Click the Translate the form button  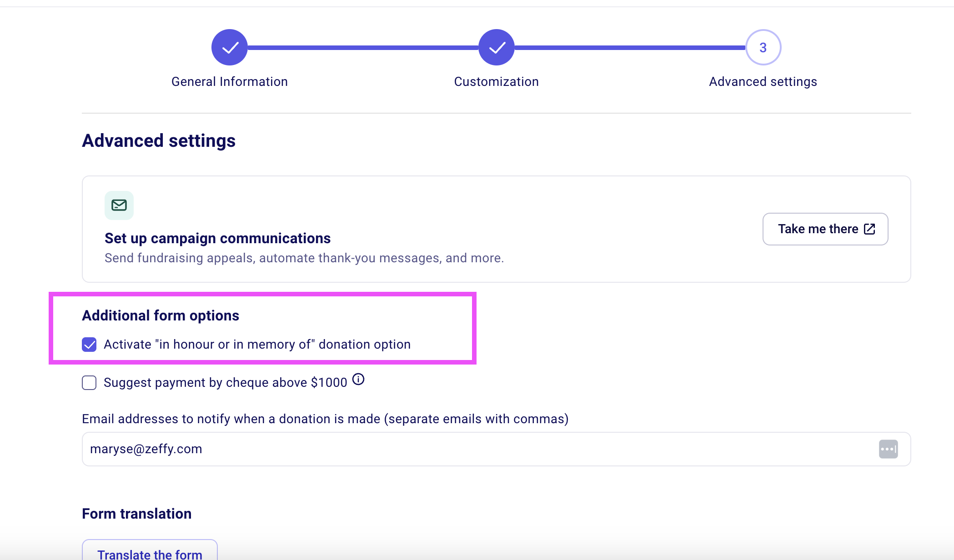(x=150, y=552)
